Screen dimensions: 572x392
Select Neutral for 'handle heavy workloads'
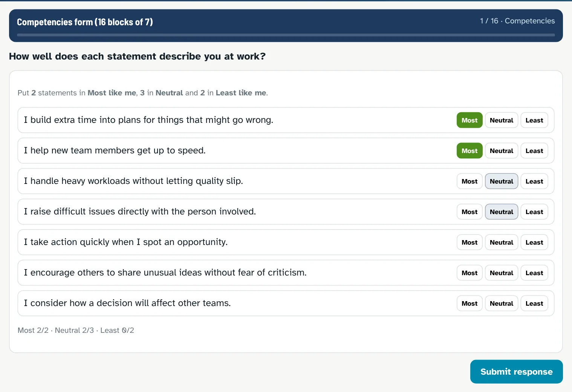pos(502,181)
